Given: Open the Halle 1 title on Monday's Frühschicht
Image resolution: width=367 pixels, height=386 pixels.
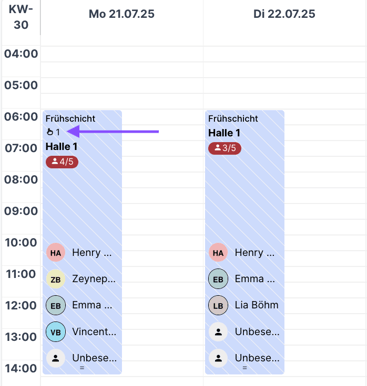Looking at the screenshot, I should click(61, 146).
